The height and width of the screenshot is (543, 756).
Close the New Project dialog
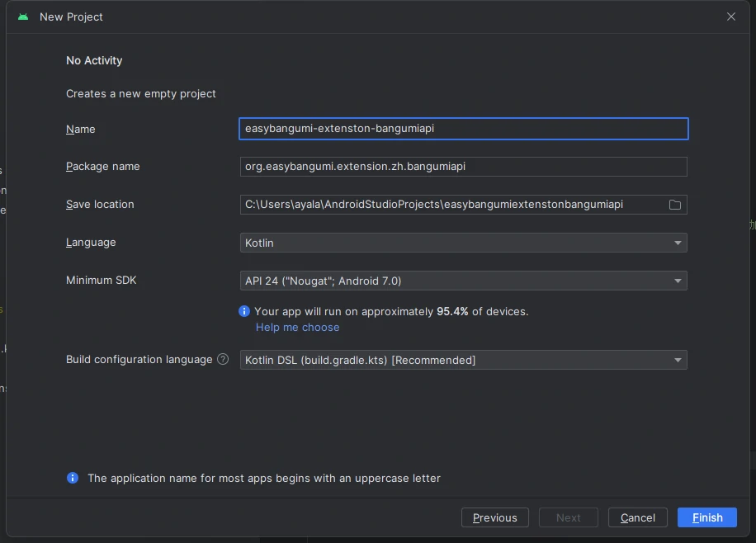pos(731,17)
